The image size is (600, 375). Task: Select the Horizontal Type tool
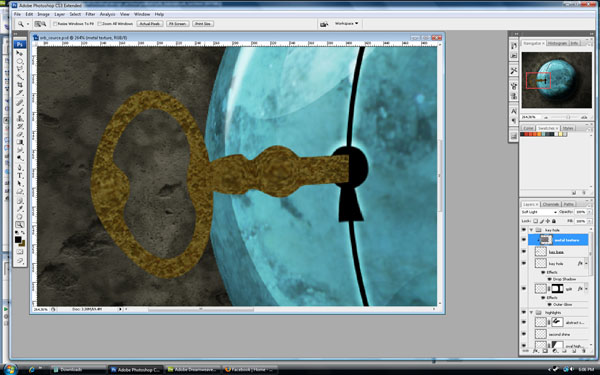(20, 176)
